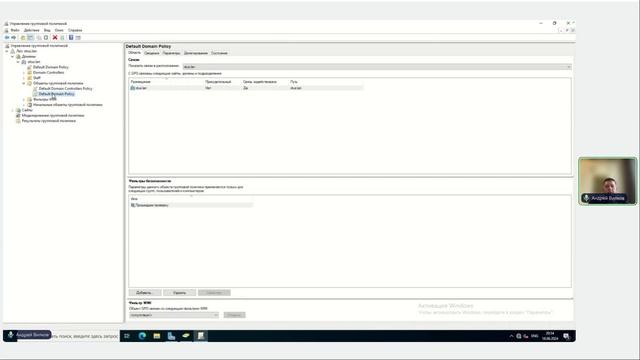Expand the Domain Controllers node
640x360 pixels.
(x=24, y=72)
